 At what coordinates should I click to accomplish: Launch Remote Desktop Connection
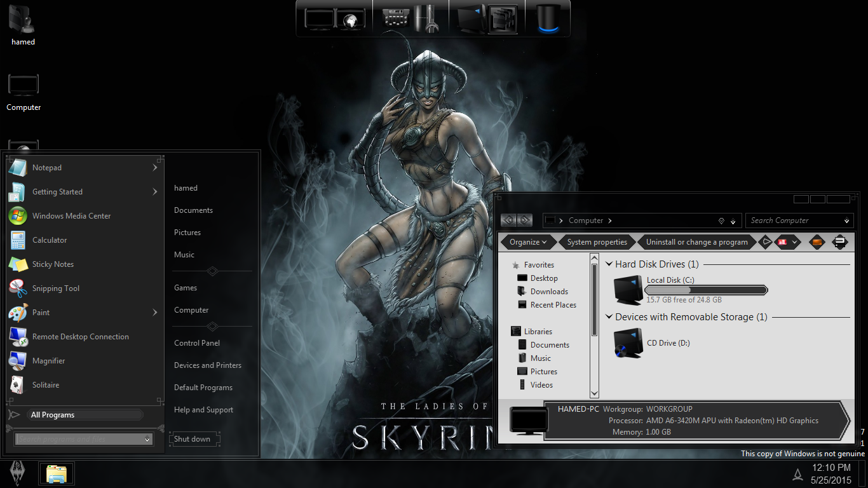79,336
